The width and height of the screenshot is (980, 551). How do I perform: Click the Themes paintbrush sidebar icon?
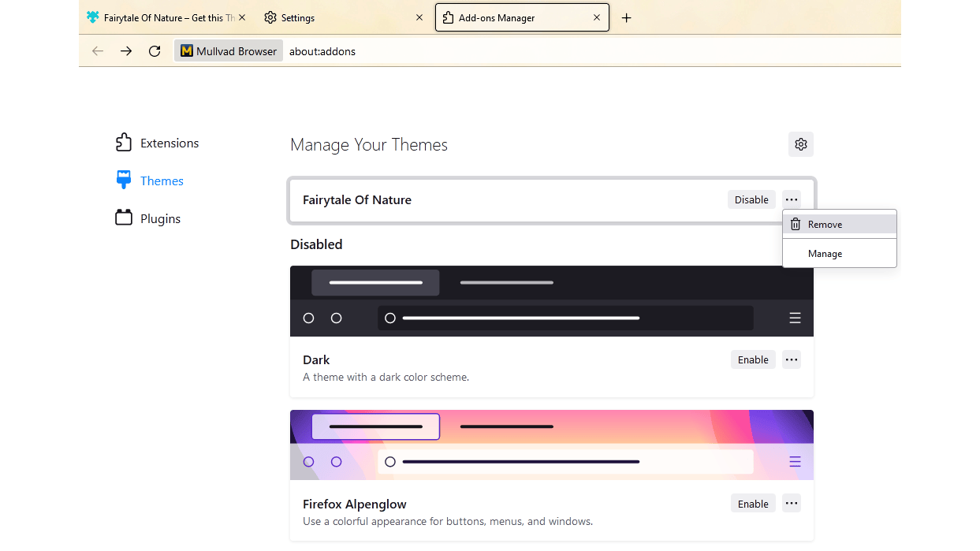click(x=124, y=181)
